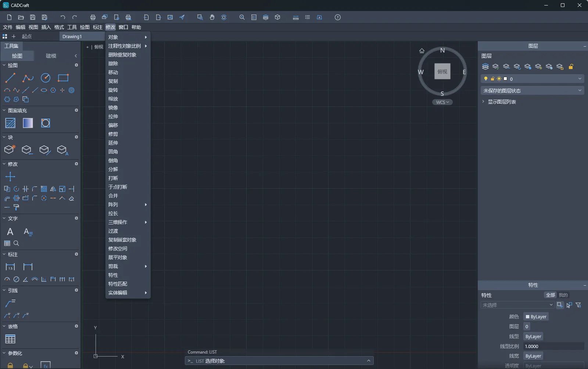Activate the Pan hand tool
Image resolution: width=588 pixels, height=369 pixels.
212,17
